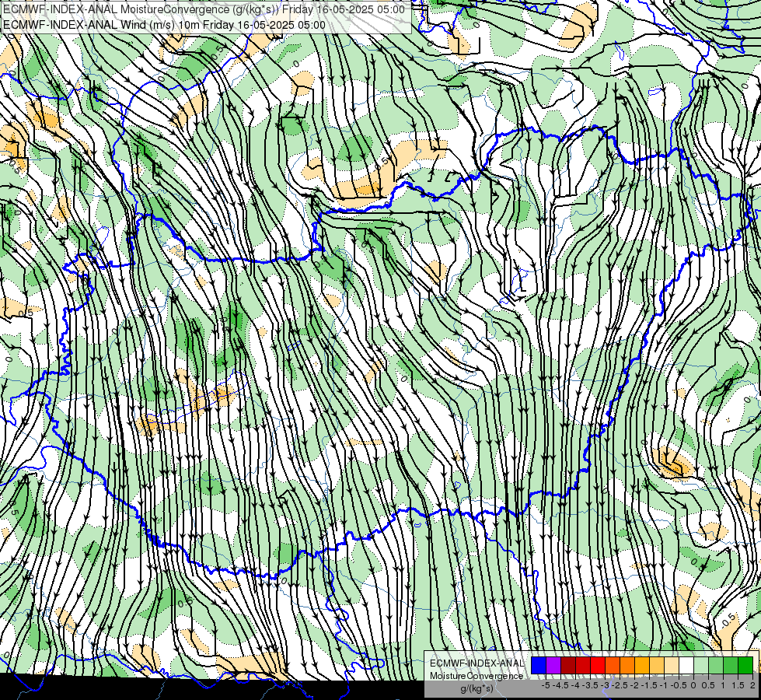Image resolution: width=761 pixels, height=700 pixels.
Task: Click the purple legend color swatch
Action: pyautogui.click(x=553, y=666)
